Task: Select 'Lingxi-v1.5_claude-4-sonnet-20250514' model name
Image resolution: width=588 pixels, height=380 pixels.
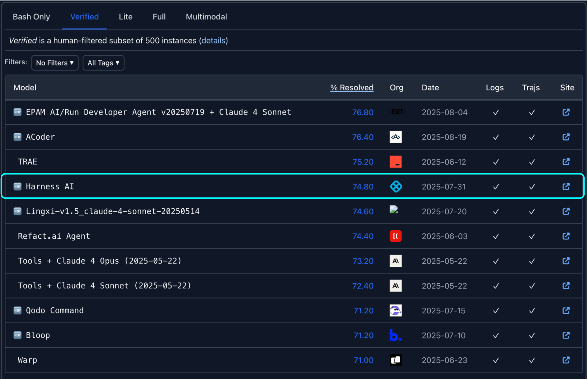Action: pos(113,211)
